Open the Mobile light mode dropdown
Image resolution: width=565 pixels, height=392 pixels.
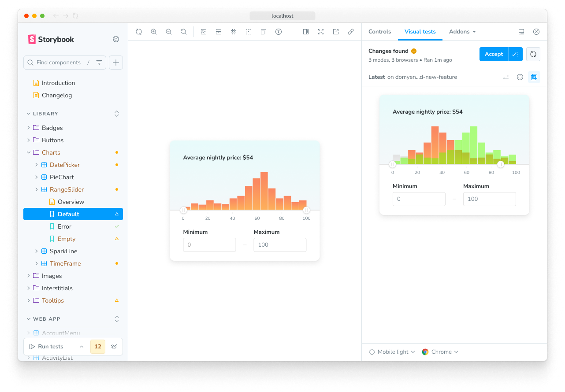pyautogui.click(x=391, y=351)
